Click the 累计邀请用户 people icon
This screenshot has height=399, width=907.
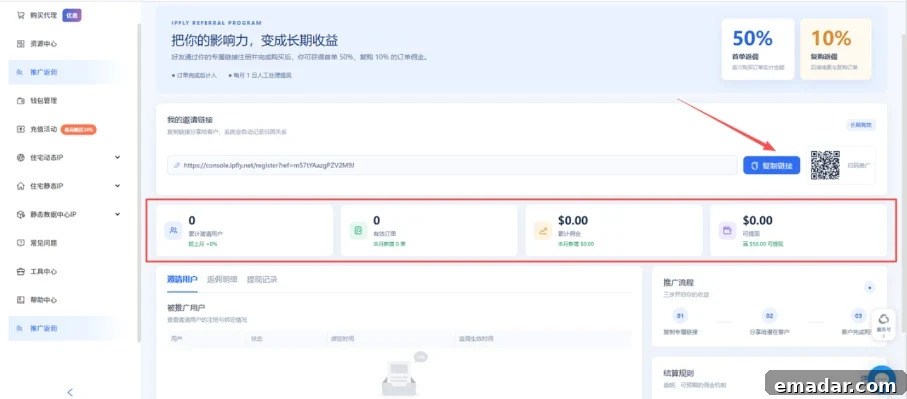coord(173,230)
